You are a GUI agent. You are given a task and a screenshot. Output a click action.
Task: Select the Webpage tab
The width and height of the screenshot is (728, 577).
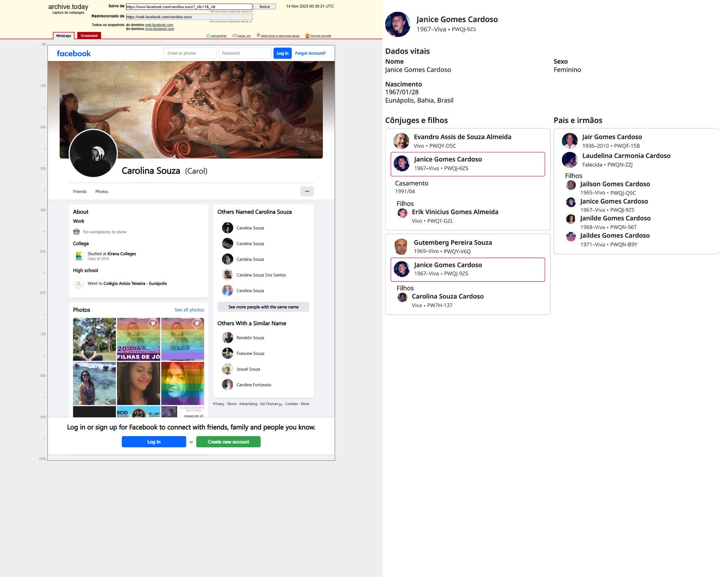(x=64, y=36)
